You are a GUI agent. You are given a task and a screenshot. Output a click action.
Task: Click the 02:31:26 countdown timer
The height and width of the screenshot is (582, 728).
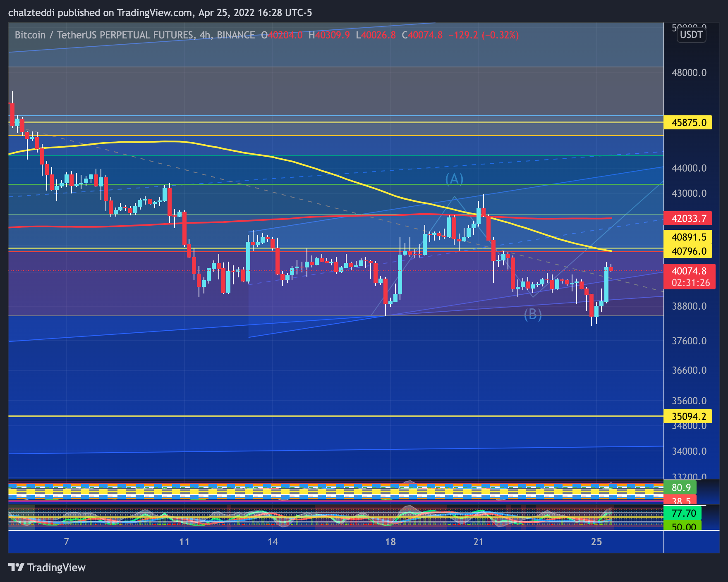coord(690,283)
